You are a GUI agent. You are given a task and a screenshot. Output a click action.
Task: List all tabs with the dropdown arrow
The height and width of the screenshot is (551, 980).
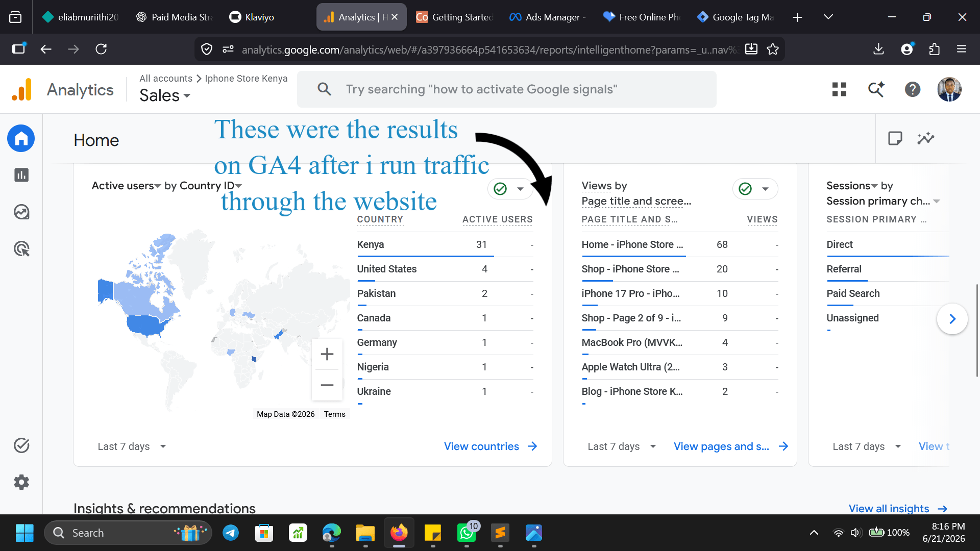pyautogui.click(x=828, y=17)
